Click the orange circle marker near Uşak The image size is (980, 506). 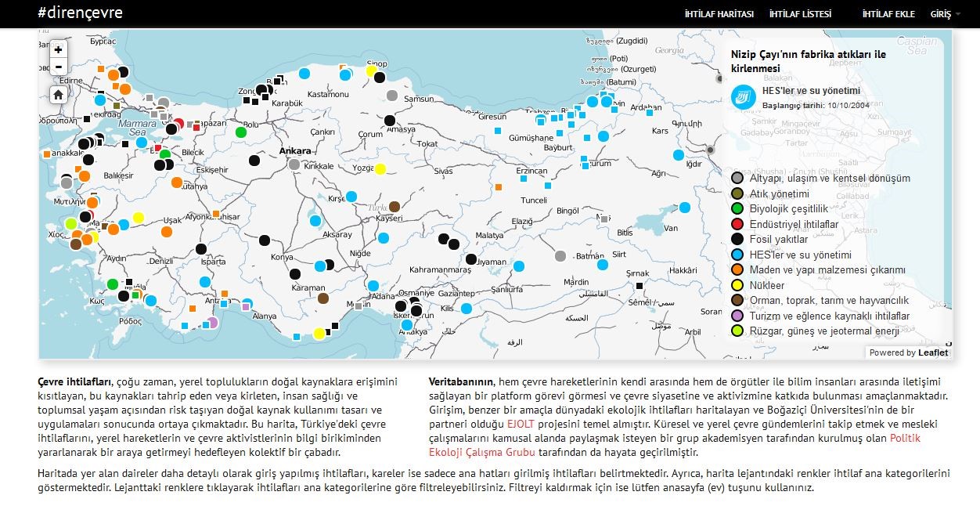pyautogui.click(x=167, y=231)
